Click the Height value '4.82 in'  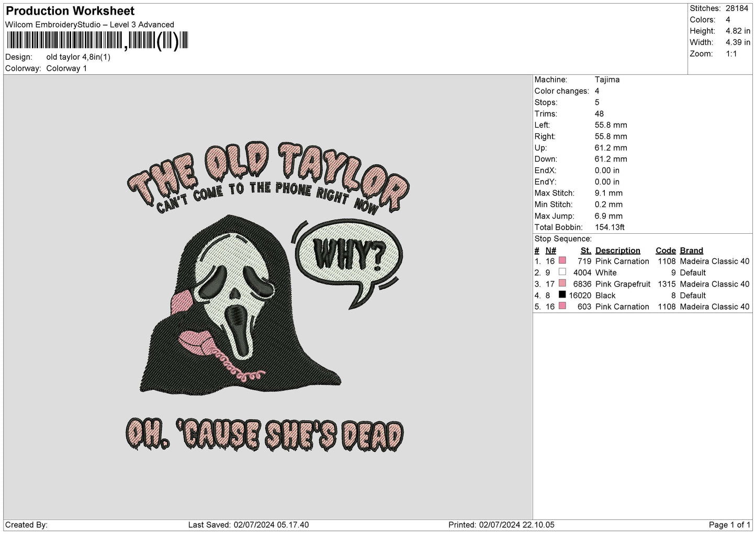(738, 31)
